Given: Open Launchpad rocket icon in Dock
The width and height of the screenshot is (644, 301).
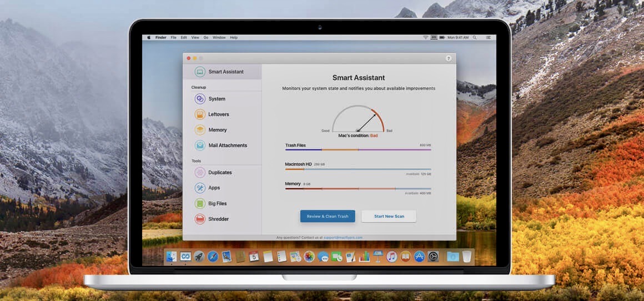Looking at the screenshot, I should pyautogui.click(x=199, y=257).
